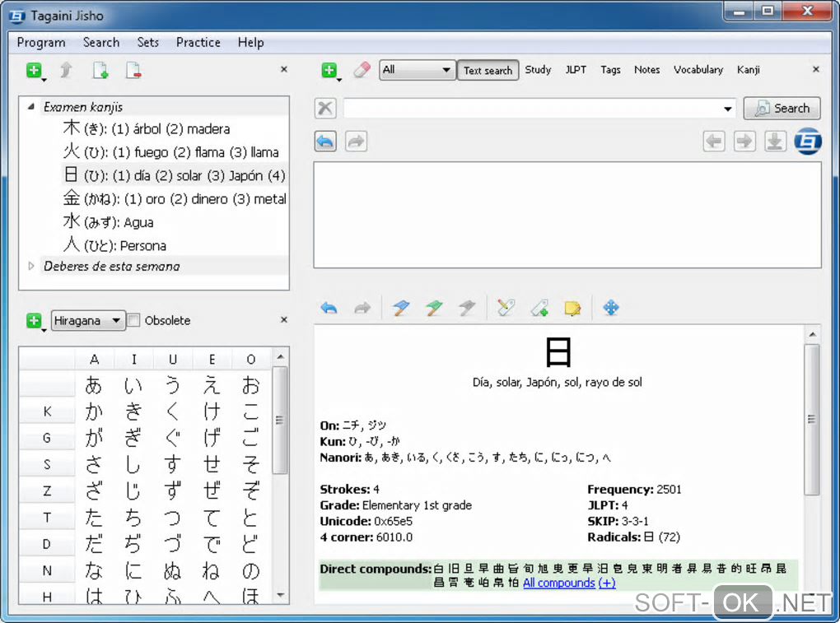Click the gray flag icon
840x623 pixels.
pyautogui.click(x=467, y=308)
